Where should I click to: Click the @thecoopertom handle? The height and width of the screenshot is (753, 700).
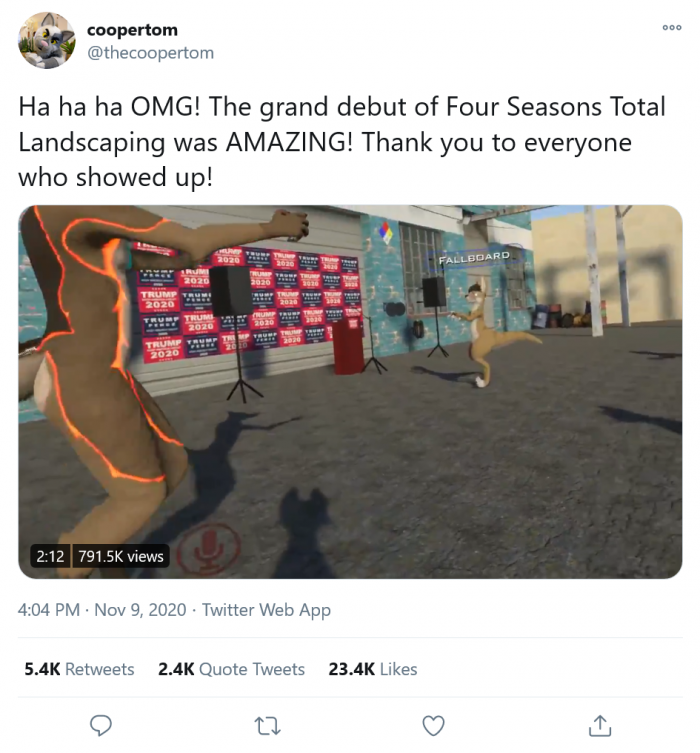(x=150, y=52)
